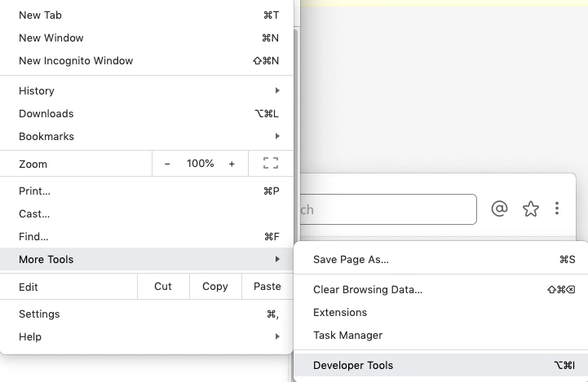Expand the Help submenu arrow
Screen dimensions: 588x382
[x=277, y=336]
